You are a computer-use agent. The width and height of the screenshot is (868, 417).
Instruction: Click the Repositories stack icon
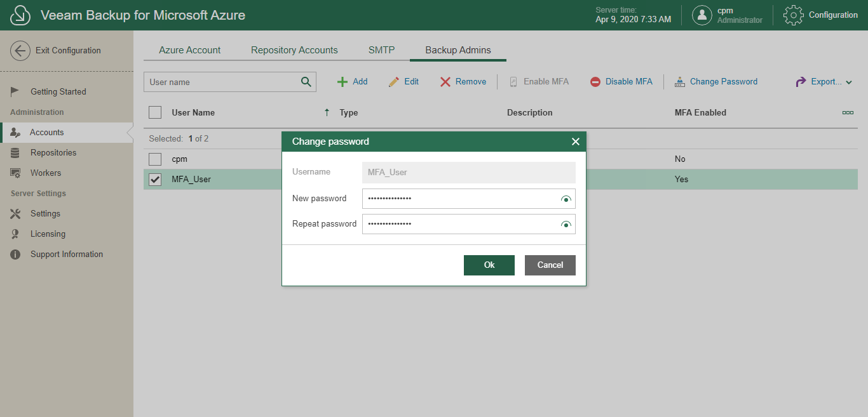(16, 152)
